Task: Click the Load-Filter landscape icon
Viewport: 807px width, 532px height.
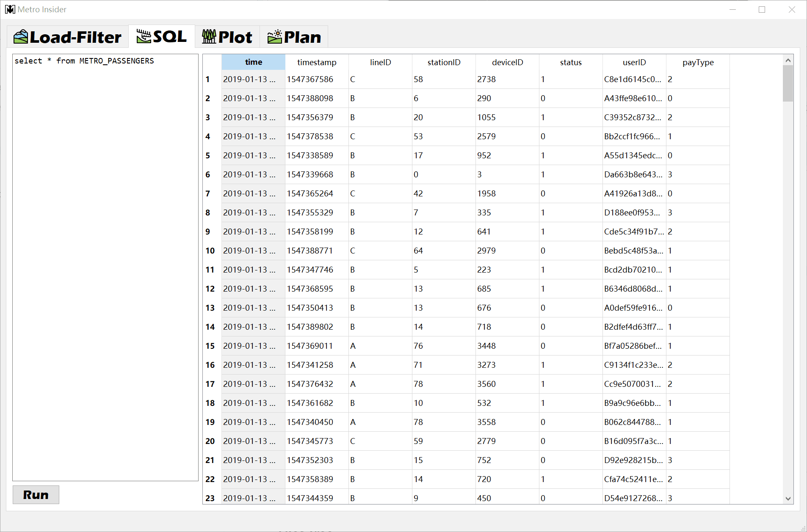Action: click(21, 37)
